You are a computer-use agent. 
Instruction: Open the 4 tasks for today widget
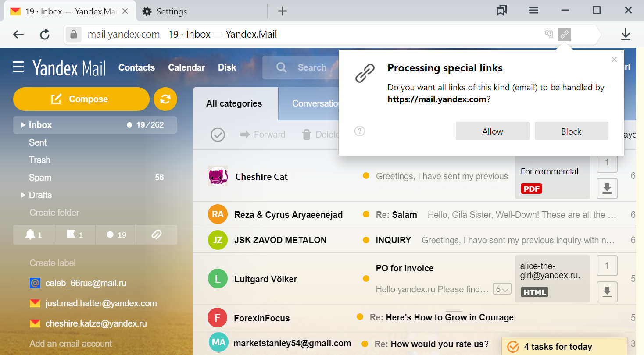(564, 347)
